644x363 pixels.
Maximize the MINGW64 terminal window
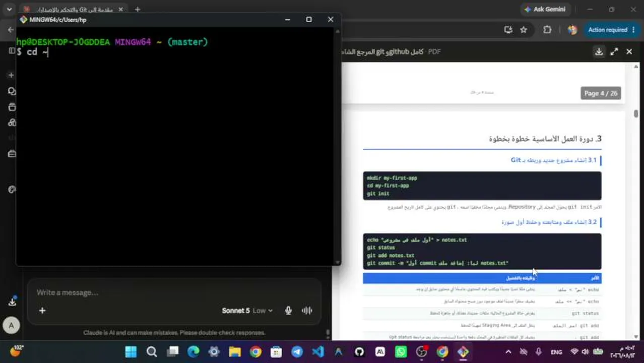pos(309,19)
